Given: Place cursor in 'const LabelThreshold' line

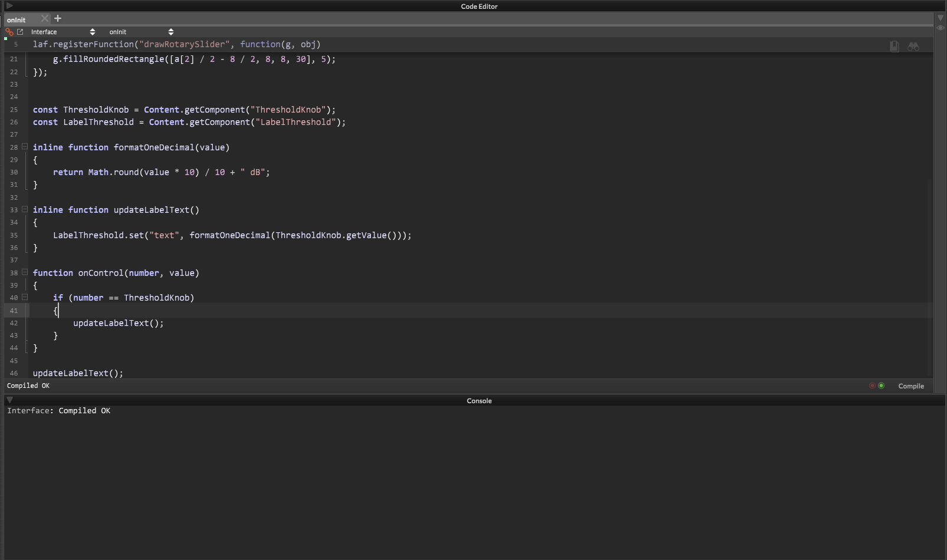Looking at the screenshot, I should tap(189, 122).
